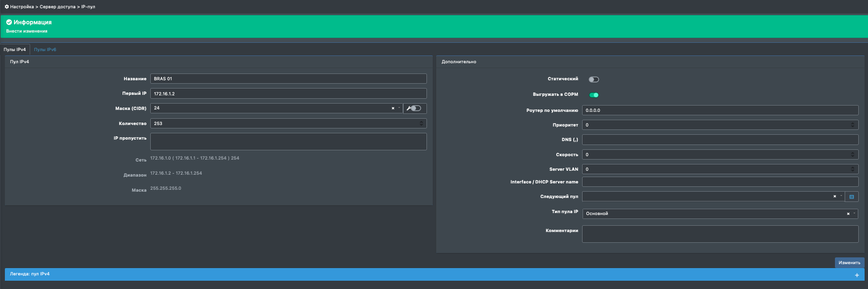Click the Пул IPv4 panel header

tap(218, 62)
